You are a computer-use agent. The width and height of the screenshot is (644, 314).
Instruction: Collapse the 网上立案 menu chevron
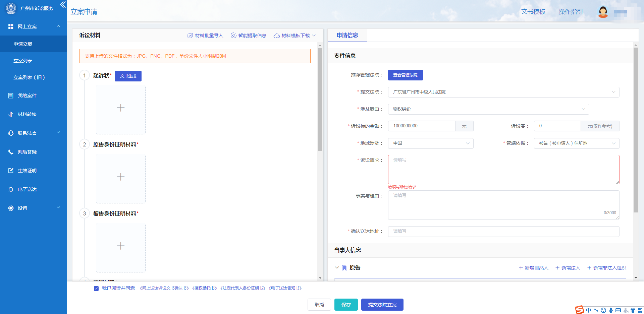(58, 26)
